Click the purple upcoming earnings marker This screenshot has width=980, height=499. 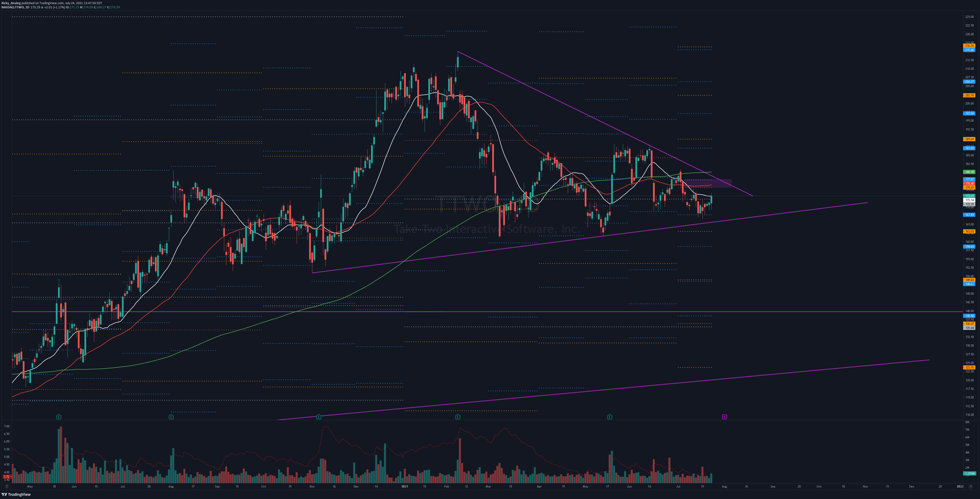pos(724,417)
